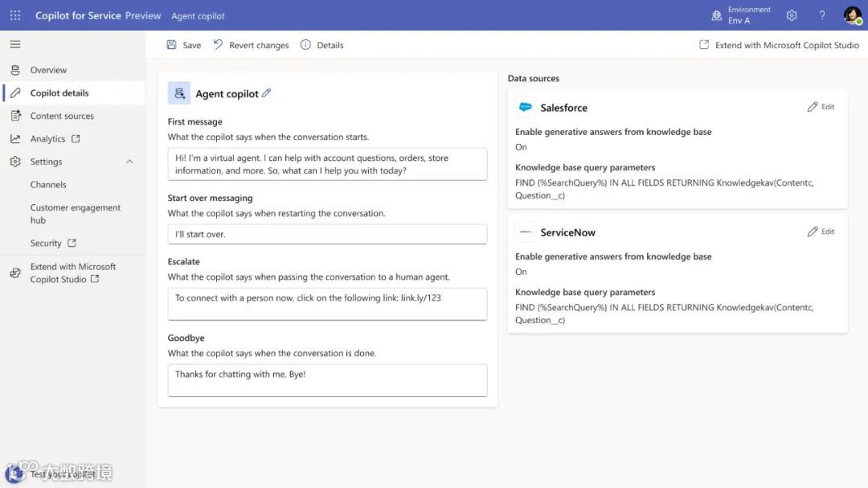Click the ServiceNow logo

pyautogui.click(x=525, y=232)
